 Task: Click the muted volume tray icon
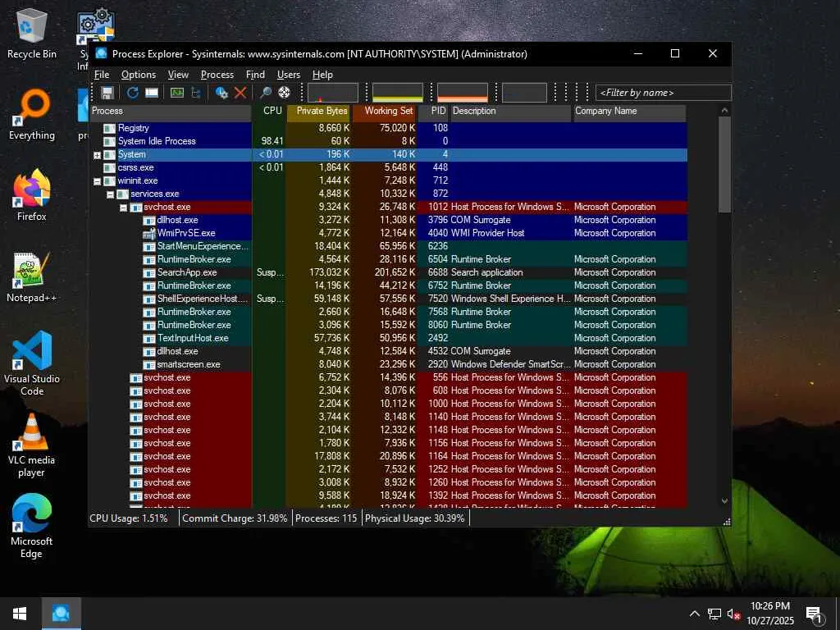[x=733, y=614]
